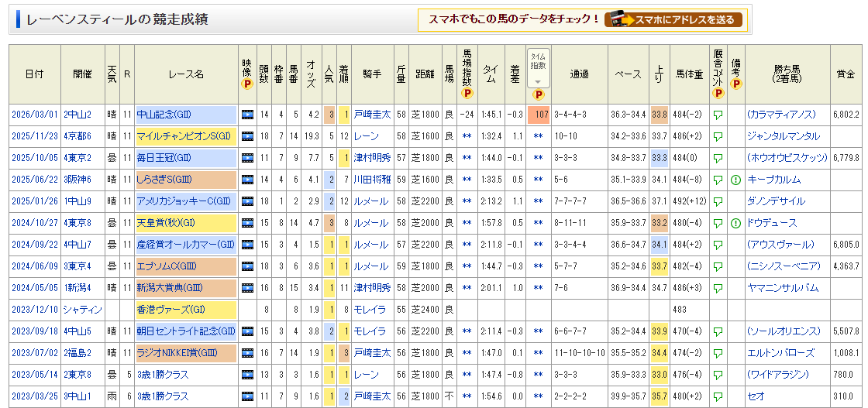Click premium P icon under 映像 header
The width and height of the screenshot is (868, 408).
(247, 84)
